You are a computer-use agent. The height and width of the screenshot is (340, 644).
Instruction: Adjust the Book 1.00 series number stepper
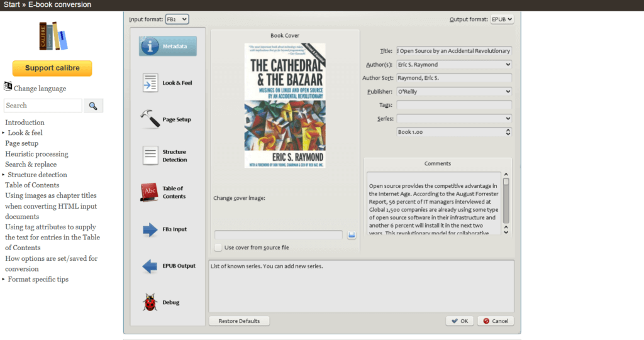[508, 132]
